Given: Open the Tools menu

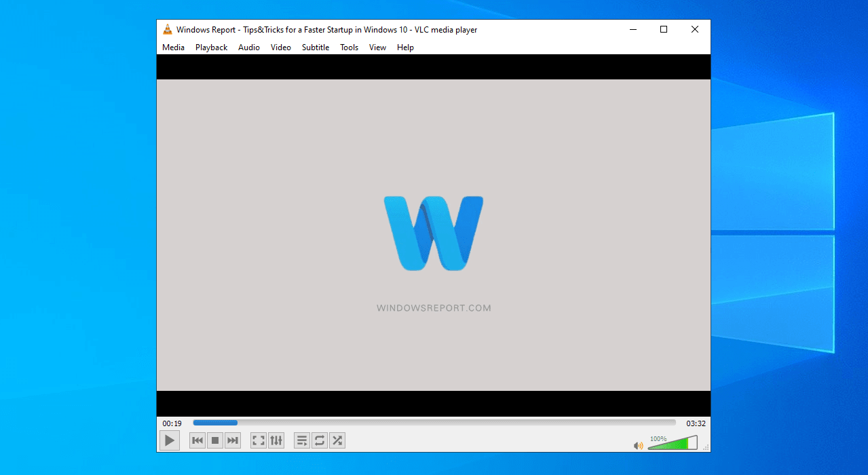Looking at the screenshot, I should click(350, 47).
